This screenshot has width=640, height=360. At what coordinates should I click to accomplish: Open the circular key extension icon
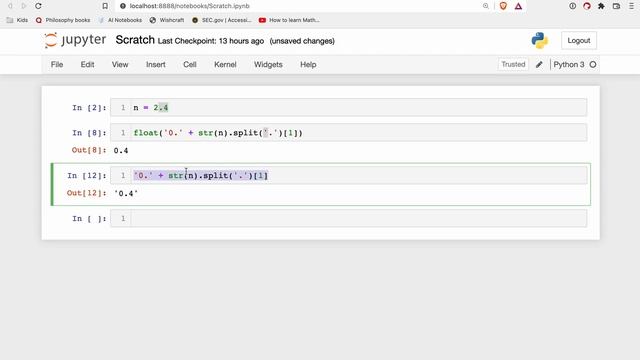[x=573, y=6]
